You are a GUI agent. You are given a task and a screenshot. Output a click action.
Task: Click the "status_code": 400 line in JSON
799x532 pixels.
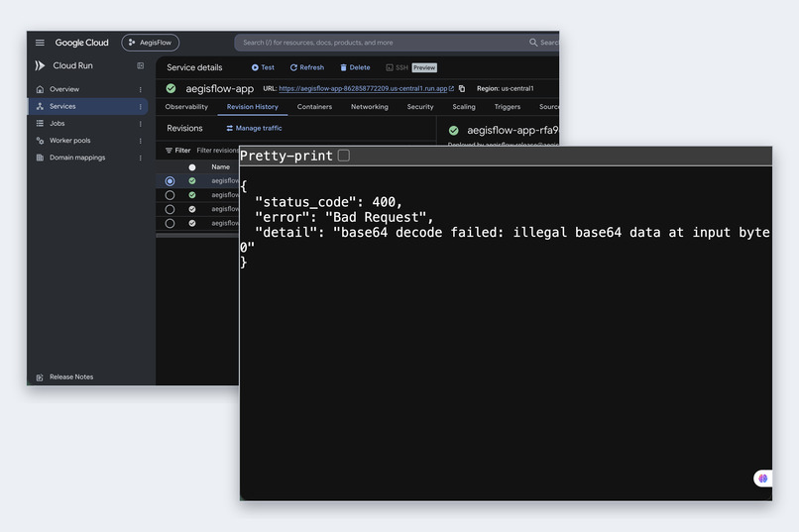329,202
